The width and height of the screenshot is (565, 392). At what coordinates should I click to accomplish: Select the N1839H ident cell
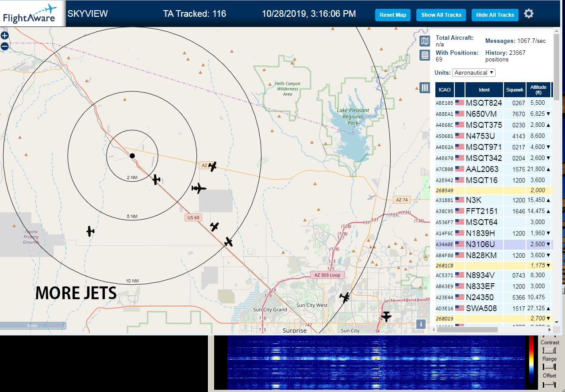[x=484, y=233]
